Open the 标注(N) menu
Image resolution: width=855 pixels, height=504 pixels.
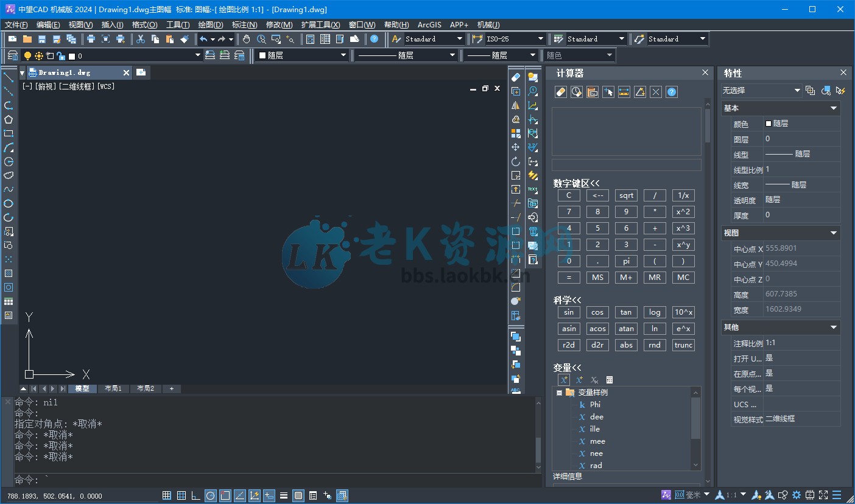(x=244, y=25)
